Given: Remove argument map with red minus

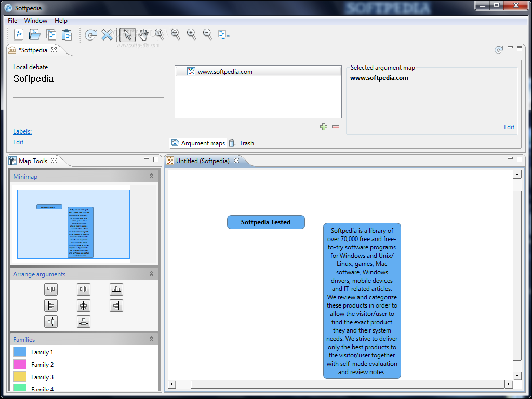Looking at the screenshot, I should point(336,127).
